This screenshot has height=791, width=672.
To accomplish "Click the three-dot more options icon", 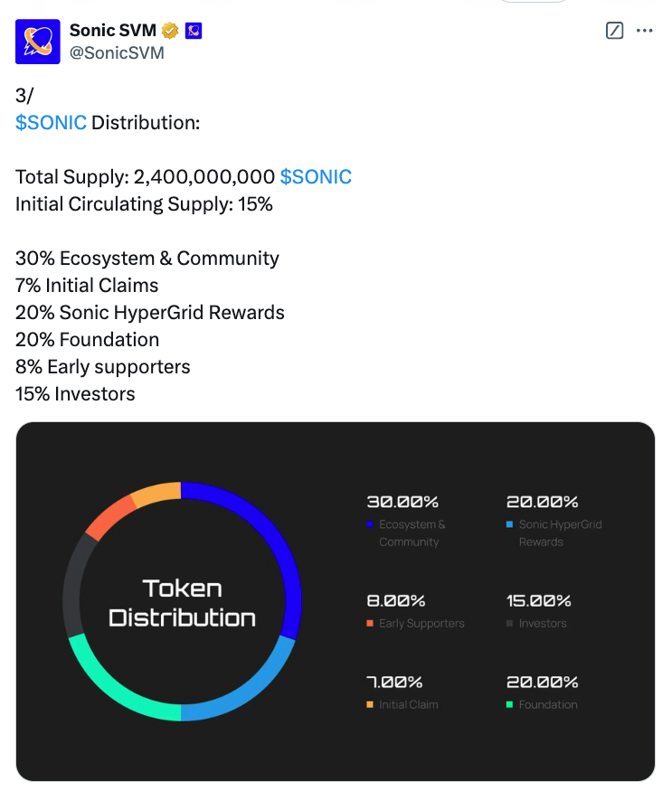I will 645,30.
